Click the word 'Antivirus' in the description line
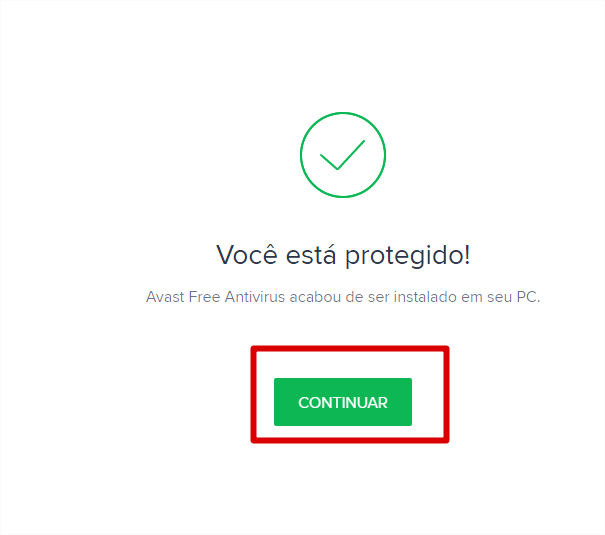Screen dimensions: 605x535 click(x=255, y=297)
